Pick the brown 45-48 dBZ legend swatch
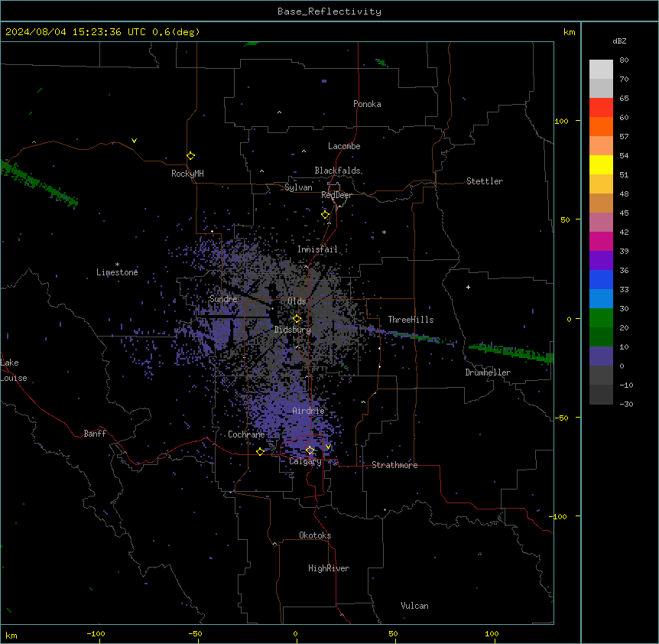 point(601,203)
